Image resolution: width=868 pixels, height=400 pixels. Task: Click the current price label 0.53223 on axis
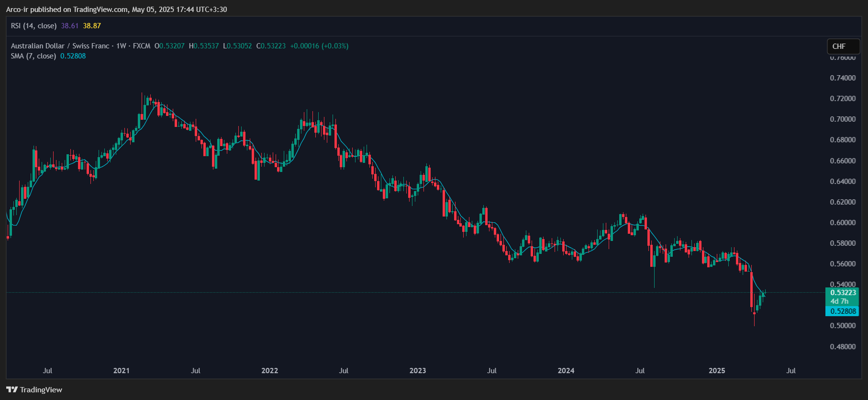[x=843, y=293]
